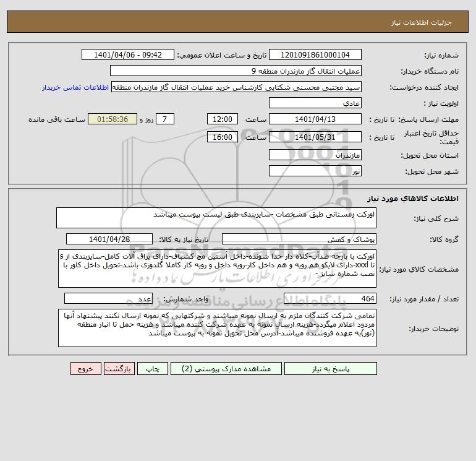
Task: Click the مشخصات کالای مورد نیاز label
Action: click(x=419, y=269)
